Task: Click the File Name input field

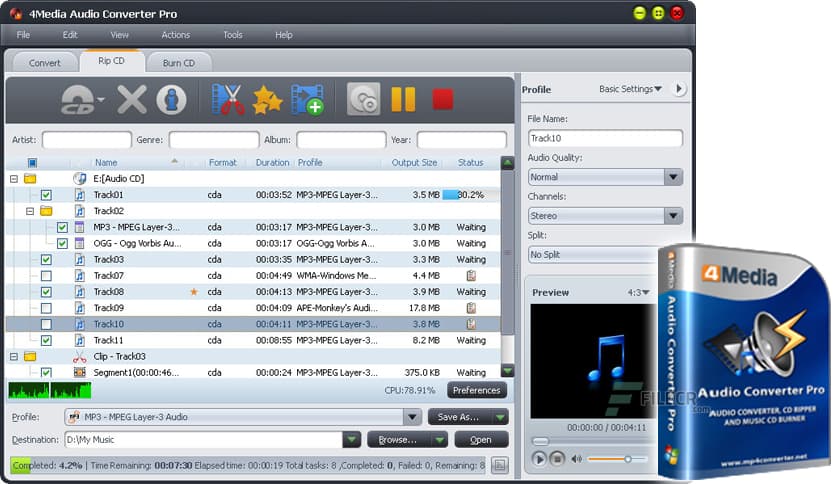Action: 605,138
